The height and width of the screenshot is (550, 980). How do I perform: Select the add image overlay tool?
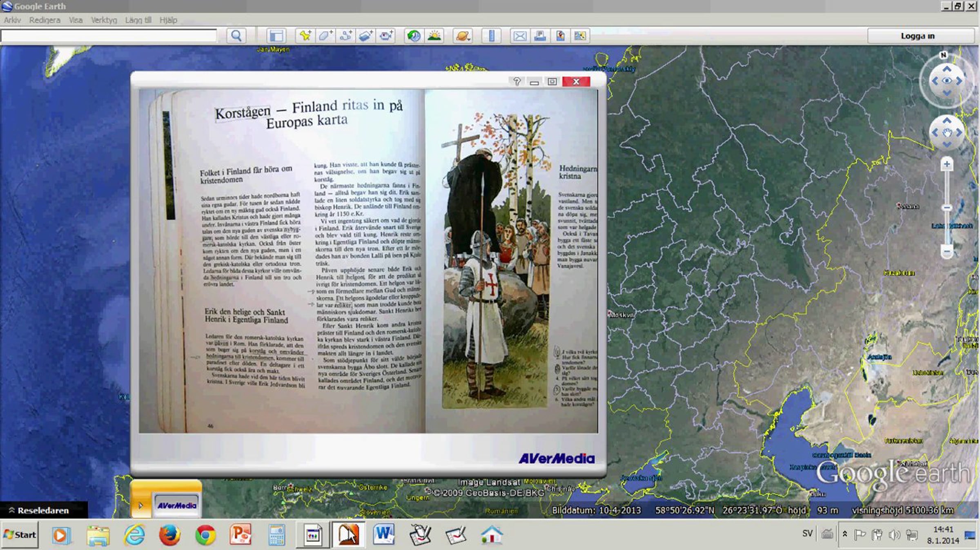point(365,36)
